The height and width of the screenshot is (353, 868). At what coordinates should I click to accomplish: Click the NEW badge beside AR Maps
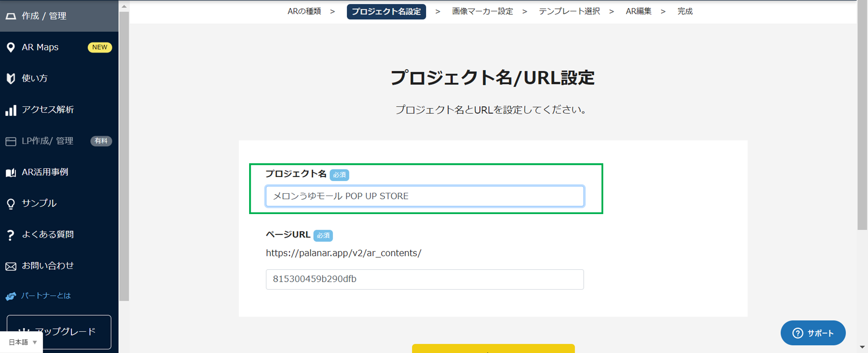pos(100,47)
